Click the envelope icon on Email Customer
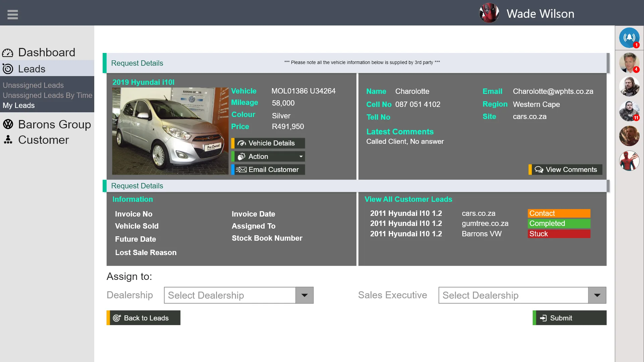 coord(241,170)
